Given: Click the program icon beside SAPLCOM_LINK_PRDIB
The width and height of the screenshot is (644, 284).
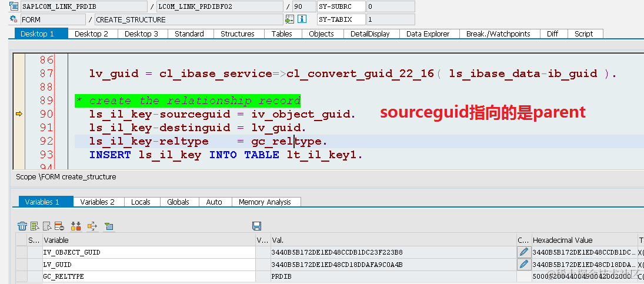Looking at the screenshot, I should click(x=14, y=6).
